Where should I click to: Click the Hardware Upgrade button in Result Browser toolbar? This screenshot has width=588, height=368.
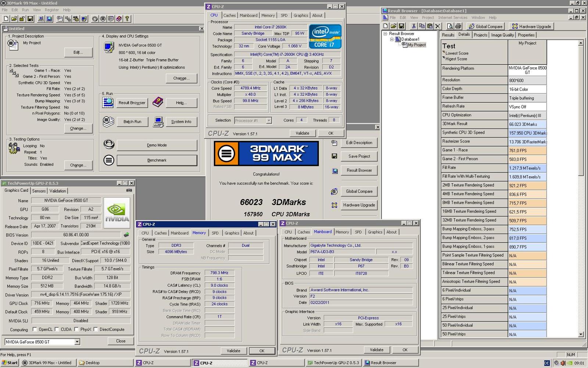(531, 26)
